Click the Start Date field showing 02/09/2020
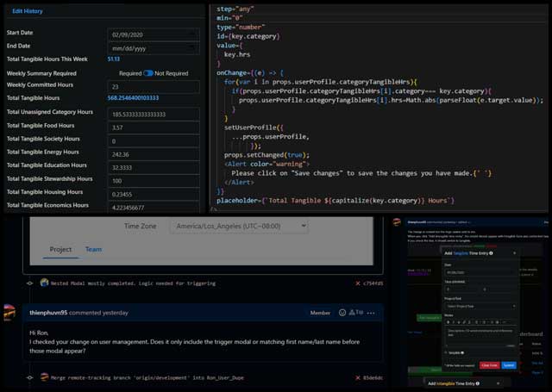The width and height of the screenshot is (552, 392). (x=154, y=34)
